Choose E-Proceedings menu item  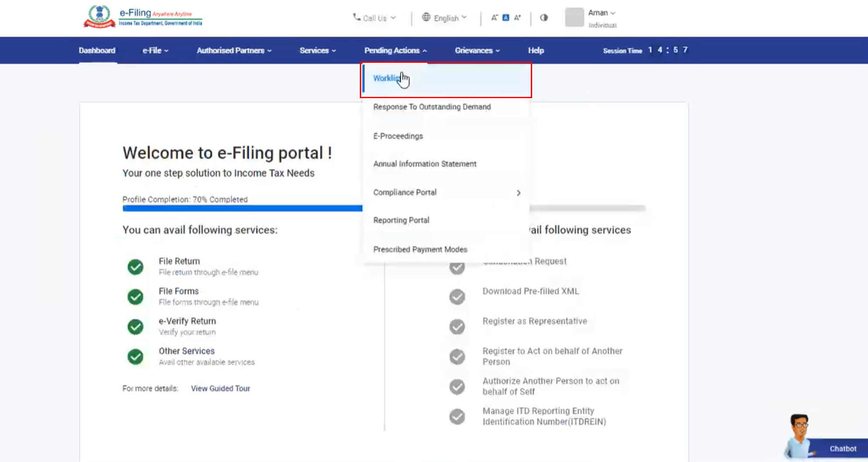(398, 136)
